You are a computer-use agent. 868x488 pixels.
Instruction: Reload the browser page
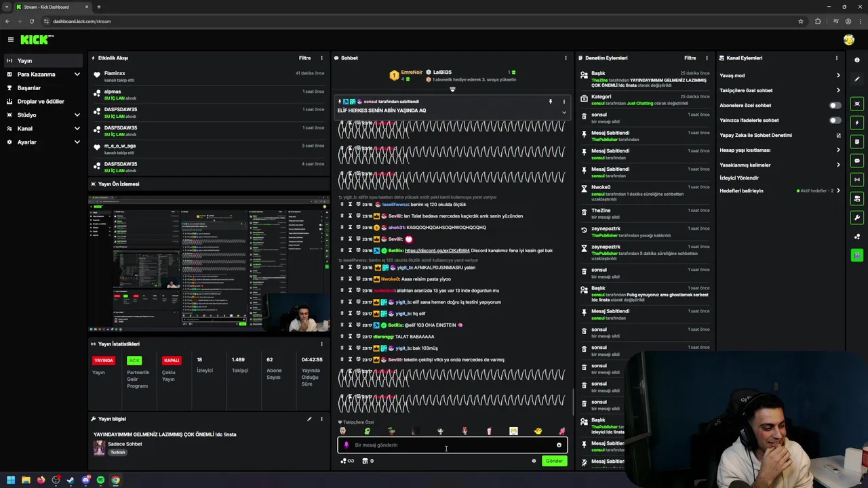click(31, 21)
